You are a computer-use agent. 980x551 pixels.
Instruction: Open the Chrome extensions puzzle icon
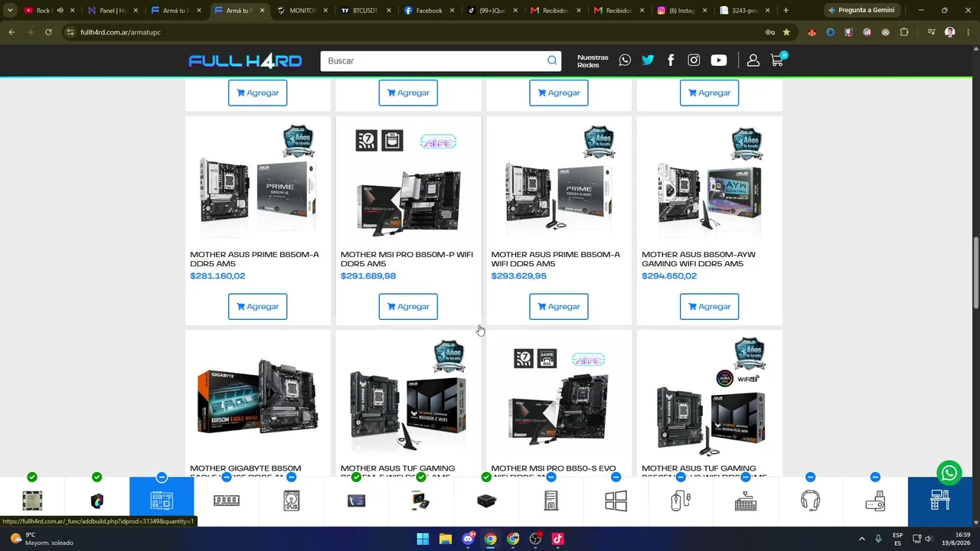904,32
